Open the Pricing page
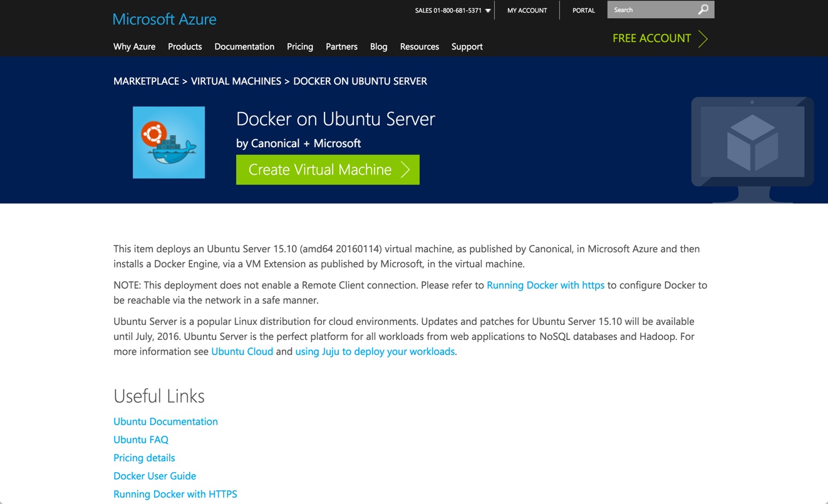This screenshot has height=504, width=828. [300, 47]
